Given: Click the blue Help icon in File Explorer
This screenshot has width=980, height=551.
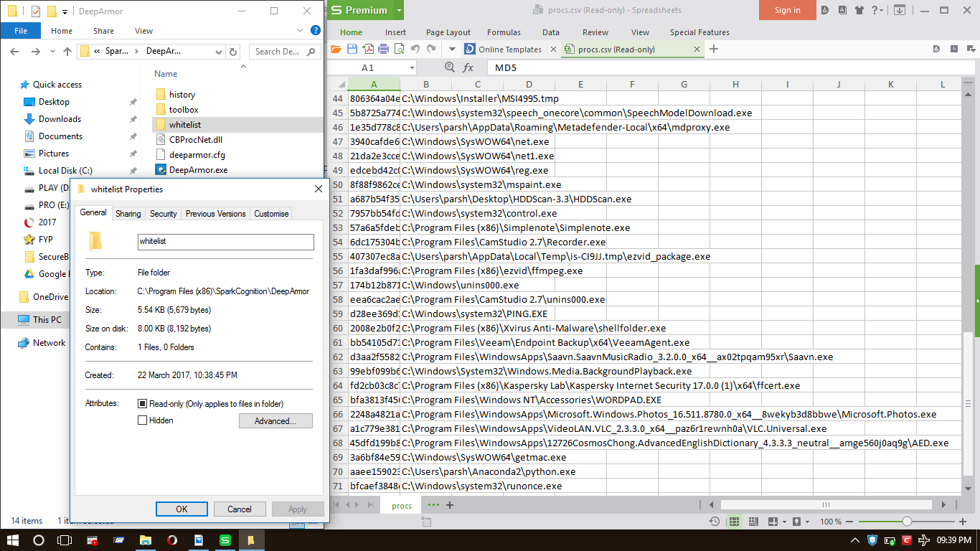Looking at the screenshot, I should (315, 31).
